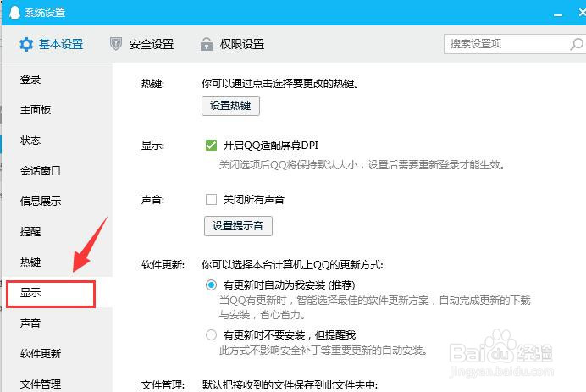Screen dimensions: 586x392
Task: Select 主面板 in the sidebar
Action: [36, 110]
